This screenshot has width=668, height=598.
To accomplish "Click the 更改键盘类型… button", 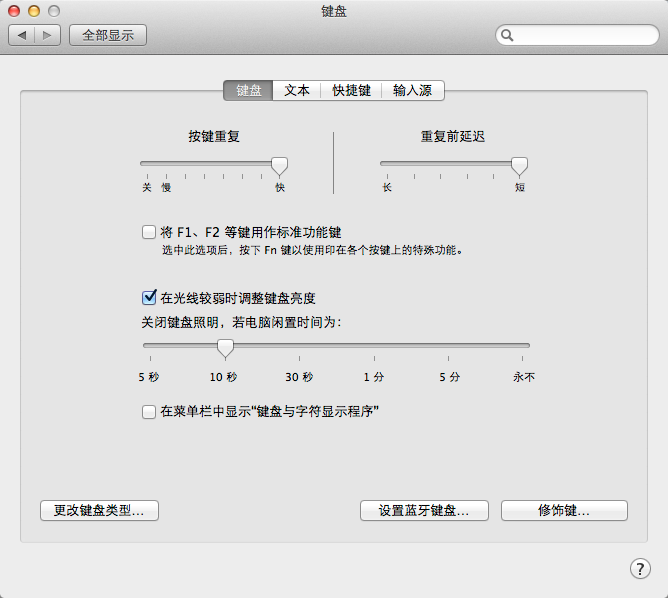I will click(x=99, y=510).
